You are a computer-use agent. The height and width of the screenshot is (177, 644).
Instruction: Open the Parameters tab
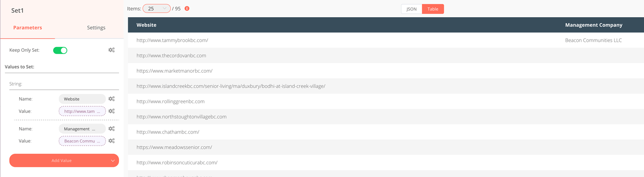coord(28,27)
